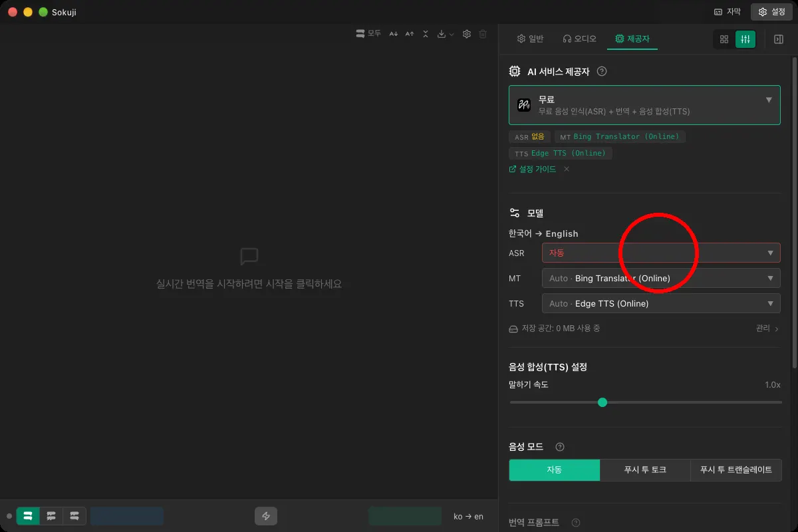The image size is (798, 532).
Task: Decrease font size with A↓ icon
Action: (393, 33)
